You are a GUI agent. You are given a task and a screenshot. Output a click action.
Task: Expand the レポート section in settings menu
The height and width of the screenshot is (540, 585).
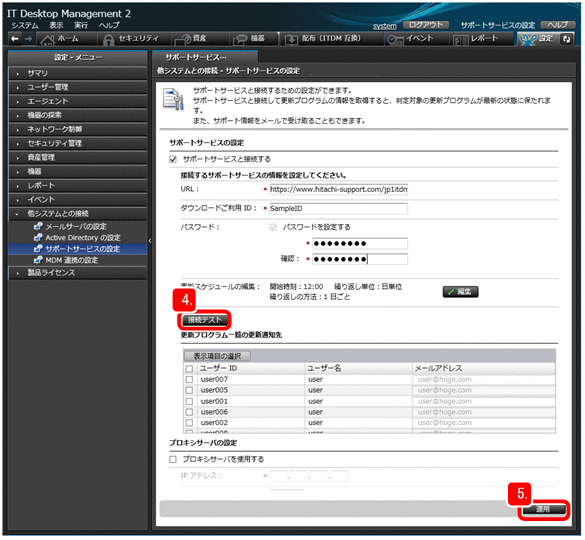tap(78, 185)
